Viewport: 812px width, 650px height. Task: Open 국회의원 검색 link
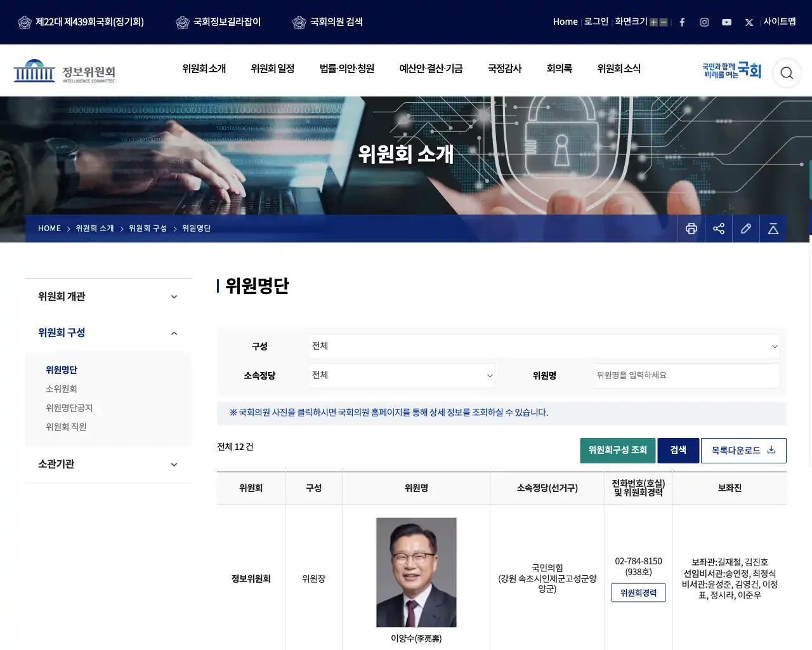327,22
